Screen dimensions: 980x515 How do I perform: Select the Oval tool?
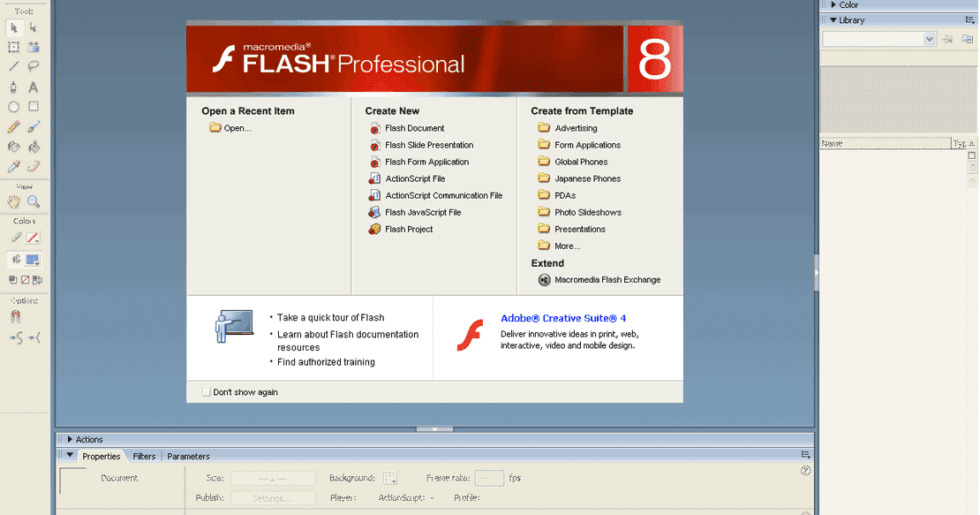[x=14, y=107]
